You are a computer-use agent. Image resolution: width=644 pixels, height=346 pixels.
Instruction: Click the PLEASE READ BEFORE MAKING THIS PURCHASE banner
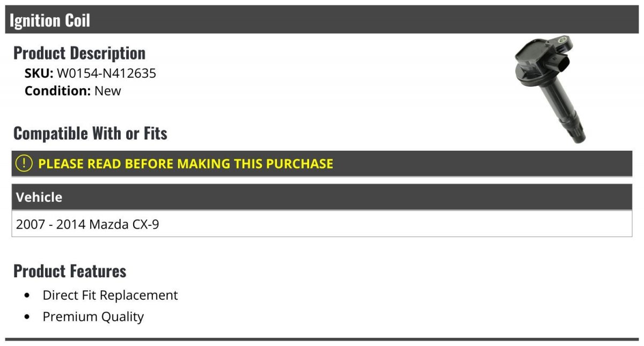(322, 164)
